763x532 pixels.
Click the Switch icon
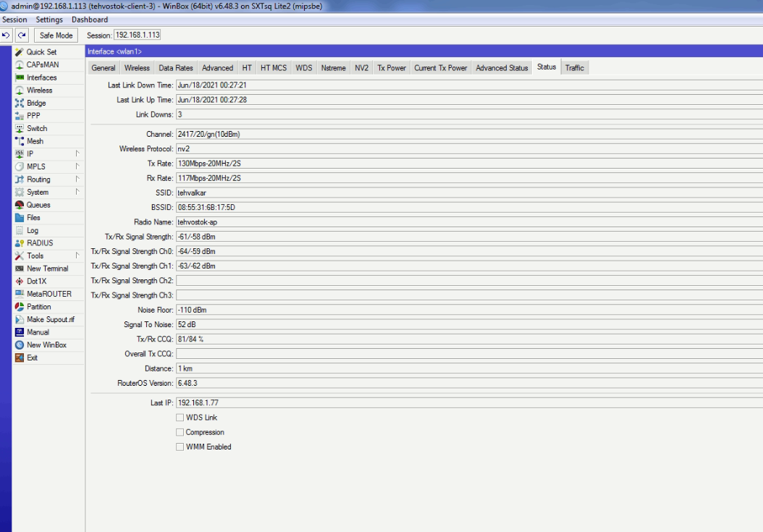(19, 129)
